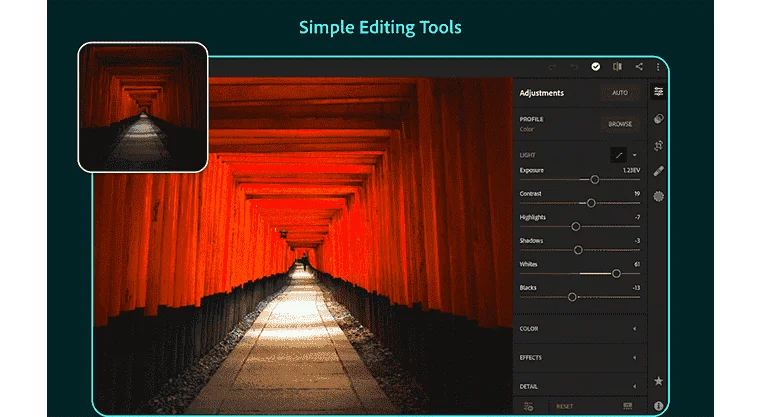Open the info icon

[658, 406]
